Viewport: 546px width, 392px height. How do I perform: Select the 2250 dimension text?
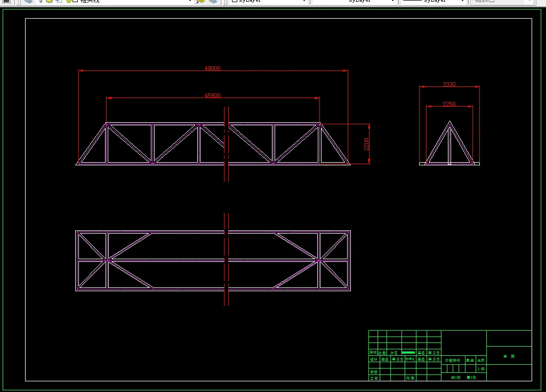(x=449, y=104)
